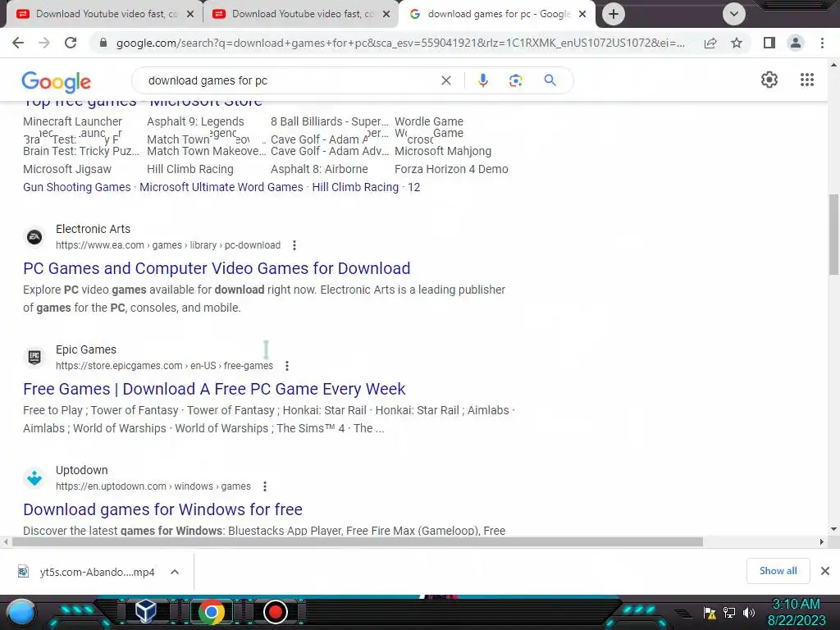The height and width of the screenshot is (630, 840).
Task: Click the red record taskbar icon
Action: click(276, 612)
